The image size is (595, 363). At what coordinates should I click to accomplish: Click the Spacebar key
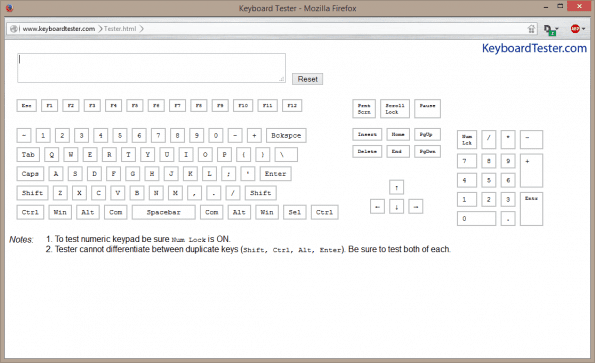click(x=164, y=212)
